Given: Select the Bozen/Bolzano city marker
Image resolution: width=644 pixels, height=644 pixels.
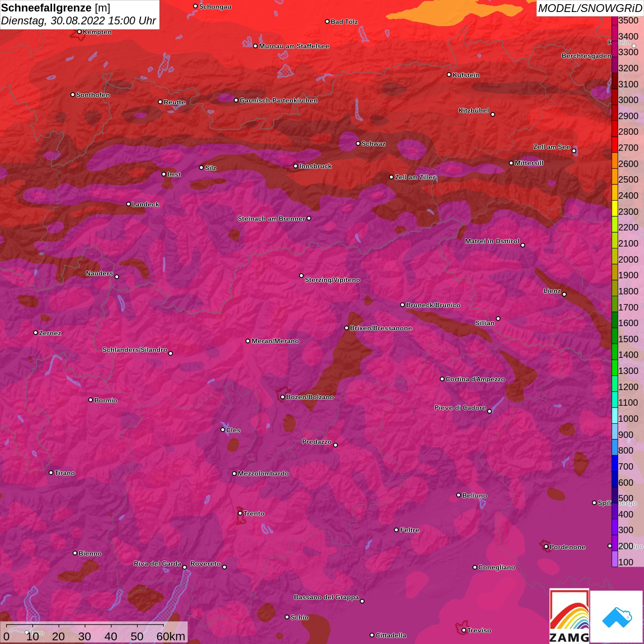Looking at the screenshot, I should pos(283,397).
